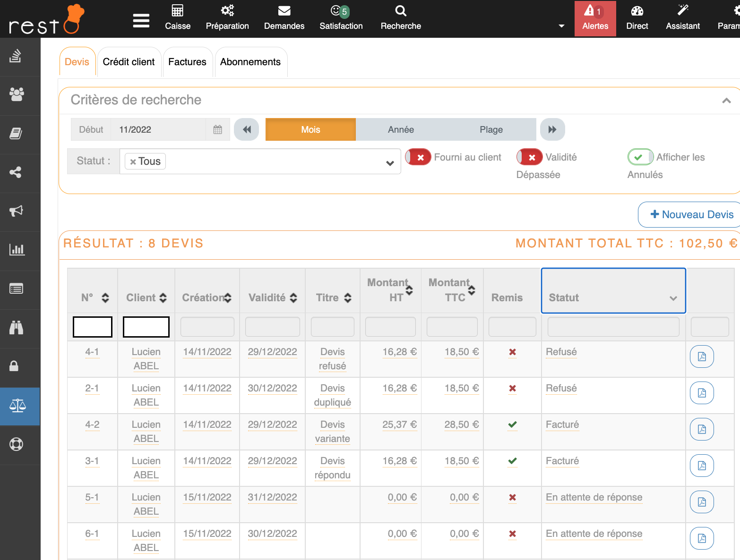Open the PDF icon for devis 4-1
740x560 pixels.
click(702, 356)
